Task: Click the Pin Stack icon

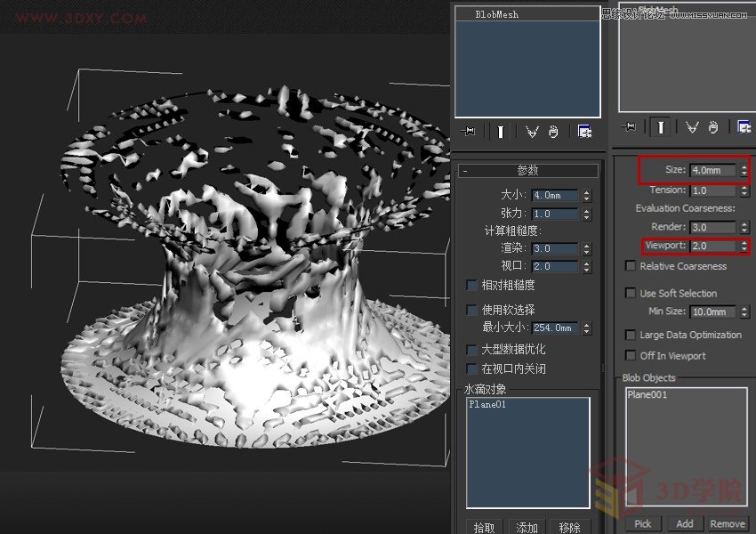Action: (x=469, y=131)
